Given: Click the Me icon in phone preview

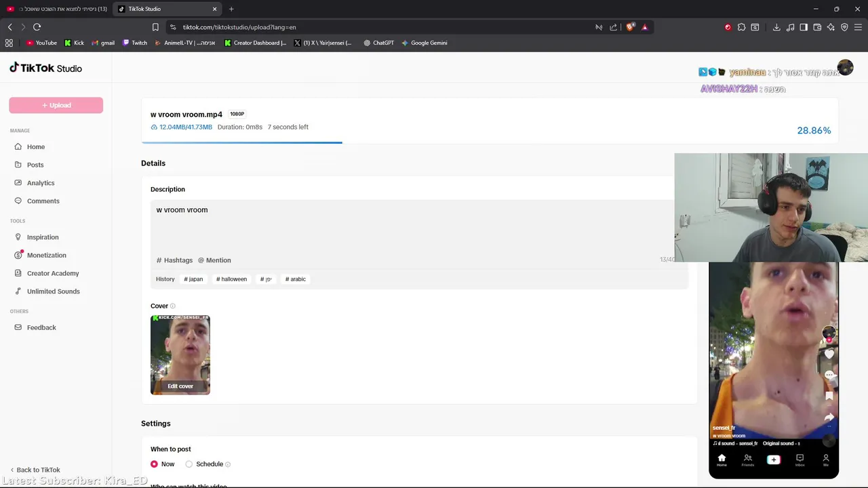Looking at the screenshot, I should pos(826,460).
